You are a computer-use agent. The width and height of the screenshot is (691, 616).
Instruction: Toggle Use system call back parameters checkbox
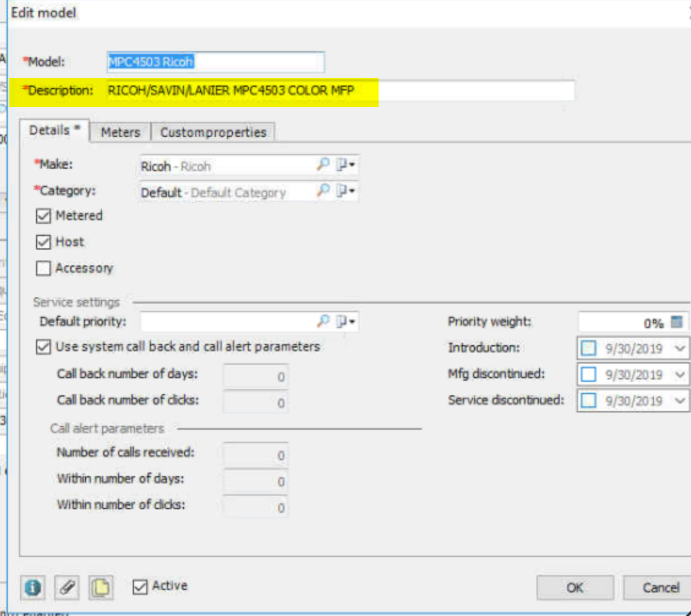point(43,347)
